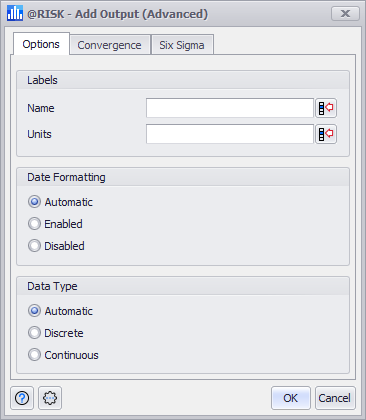Viewport: 366px width, 420px height.
Task: Open help via the question mark icon
Action: [x=22, y=398]
